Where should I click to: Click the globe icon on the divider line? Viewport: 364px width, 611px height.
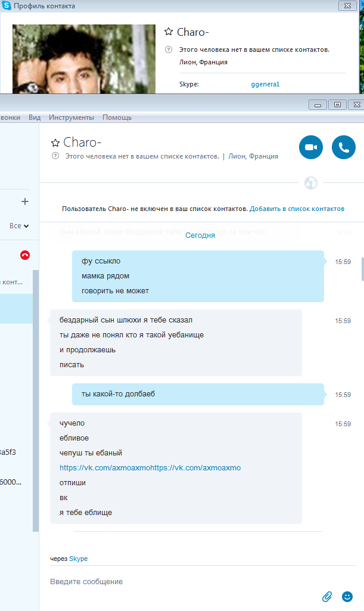[310, 183]
